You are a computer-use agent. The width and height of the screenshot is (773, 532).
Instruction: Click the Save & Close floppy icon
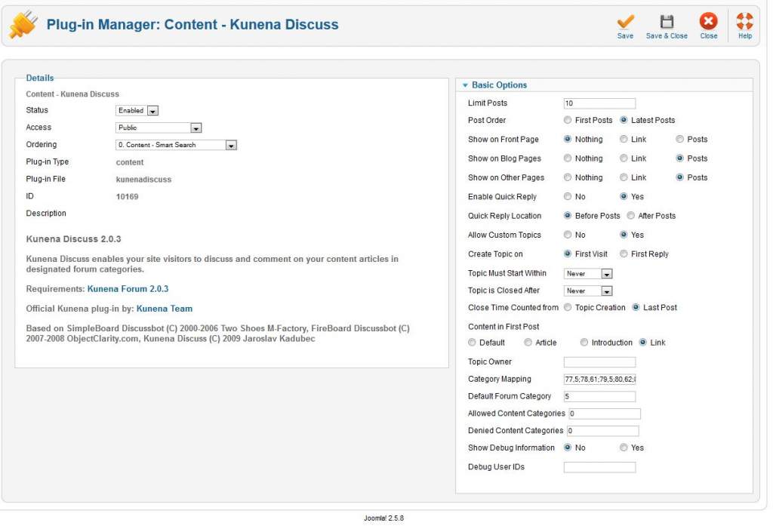tap(667, 23)
